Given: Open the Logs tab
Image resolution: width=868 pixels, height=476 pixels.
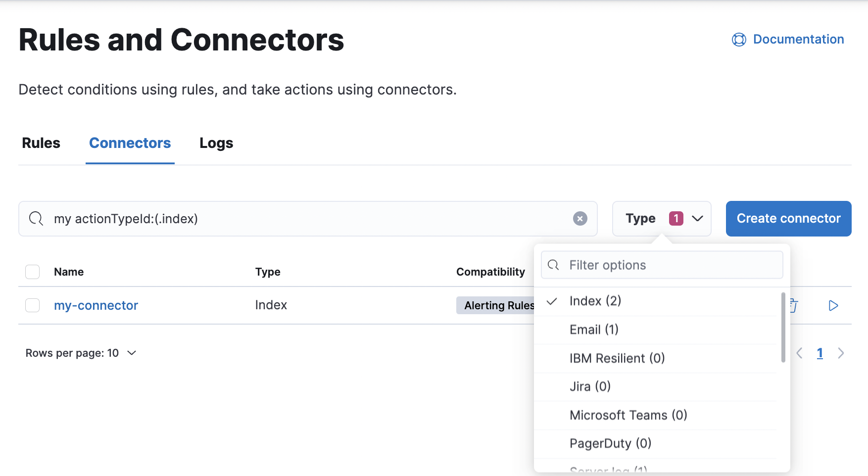Looking at the screenshot, I should pos(216,143).
